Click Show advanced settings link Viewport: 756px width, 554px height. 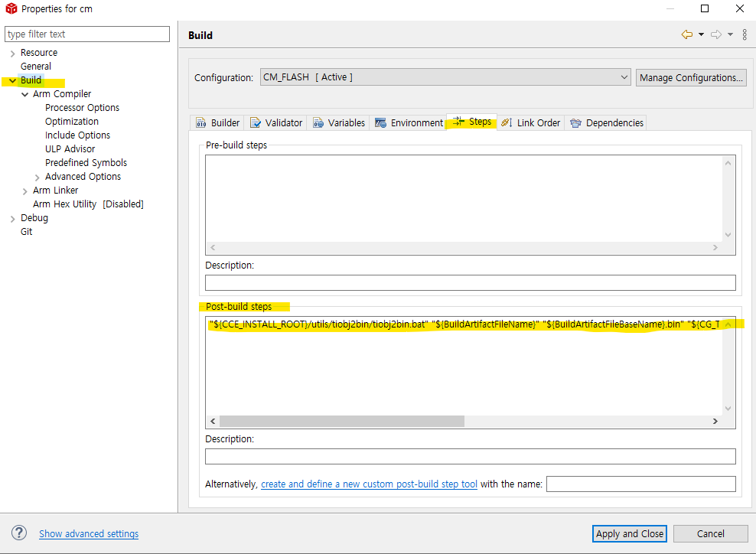(89, 534)
